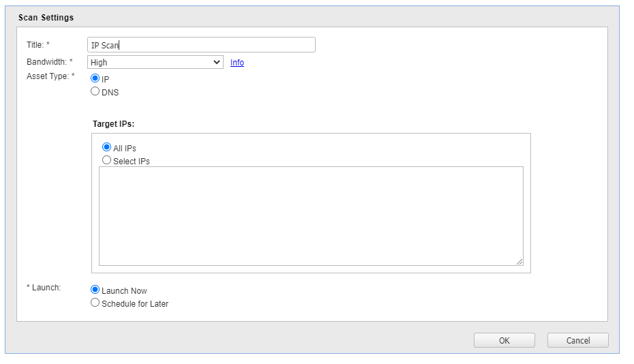The image size is (634, 364).
Task: Choose the Select IPs radio option
Action: click(107, 160)
